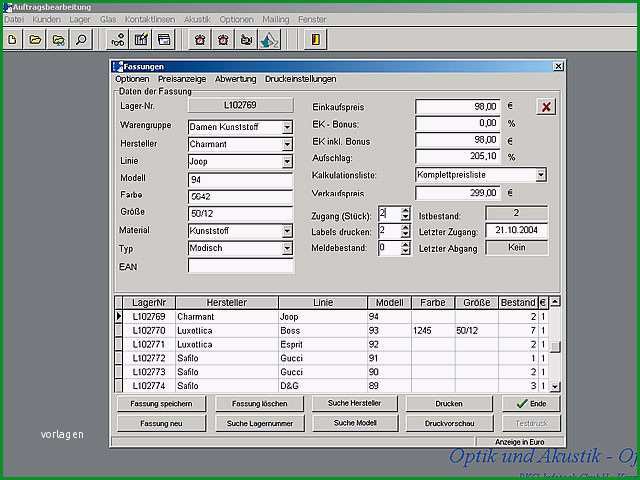Click the window card toolbar icon

pyautogui.click(x=164, y=40)
